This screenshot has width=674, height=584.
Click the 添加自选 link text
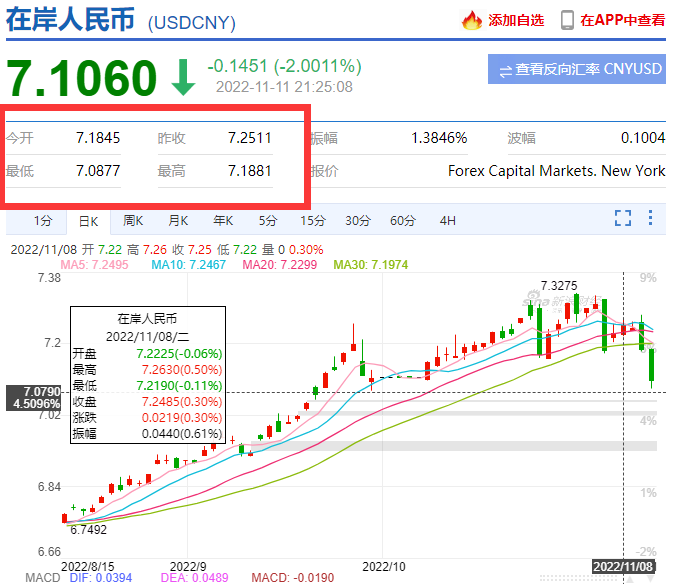click(x=516, y=20)
